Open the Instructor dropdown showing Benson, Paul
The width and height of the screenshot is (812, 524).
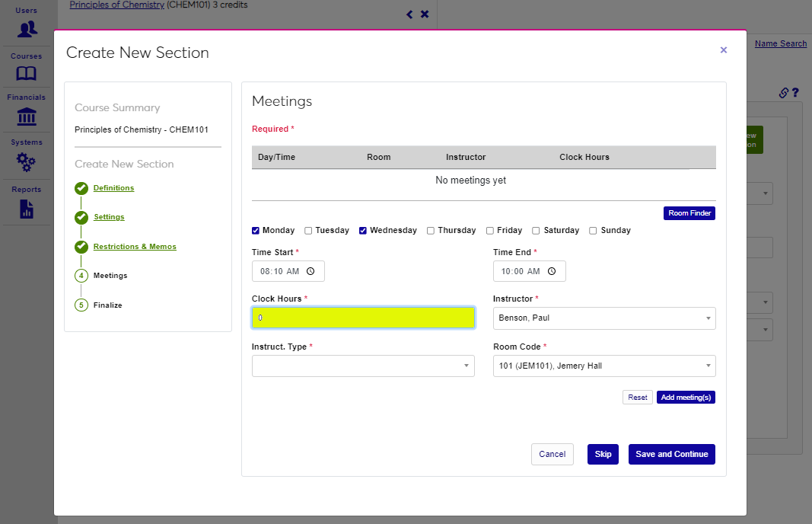(x=604, y=318)
